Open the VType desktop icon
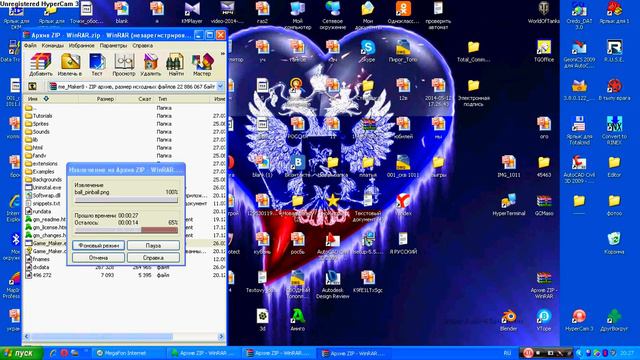640x360 pixels. point(544,320)
